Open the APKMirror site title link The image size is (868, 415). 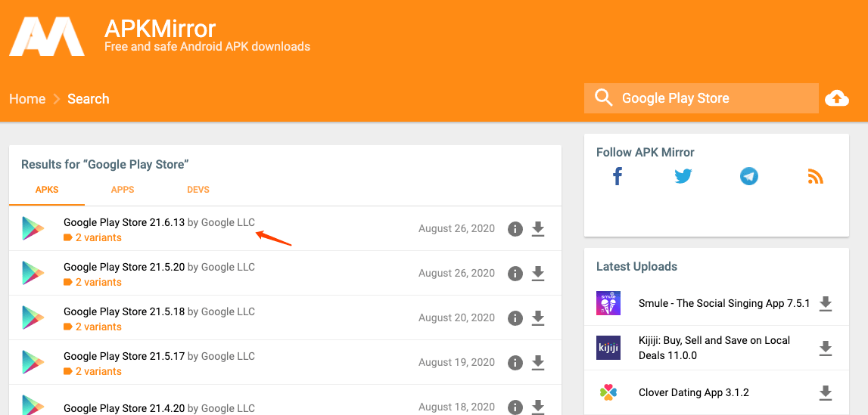coord(160,28)
